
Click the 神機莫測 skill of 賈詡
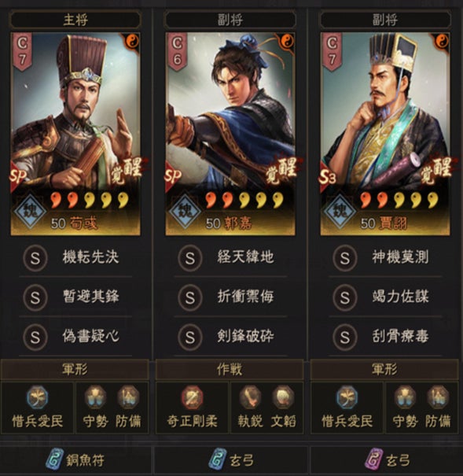tap(385, 258)
